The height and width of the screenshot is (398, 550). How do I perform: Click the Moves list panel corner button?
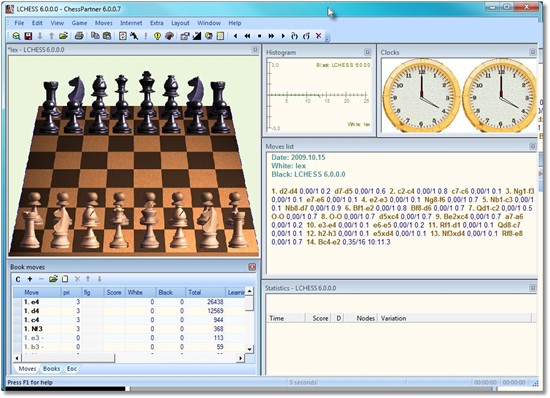click(532, 146)
